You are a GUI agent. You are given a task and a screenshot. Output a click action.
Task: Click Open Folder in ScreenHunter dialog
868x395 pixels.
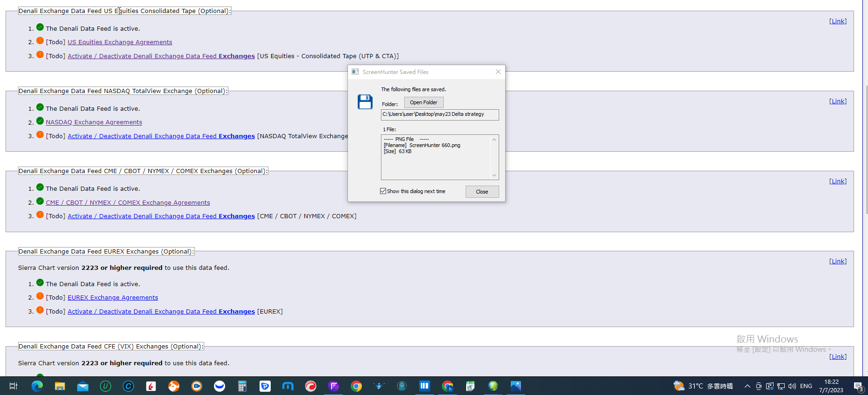click(424, 102)
